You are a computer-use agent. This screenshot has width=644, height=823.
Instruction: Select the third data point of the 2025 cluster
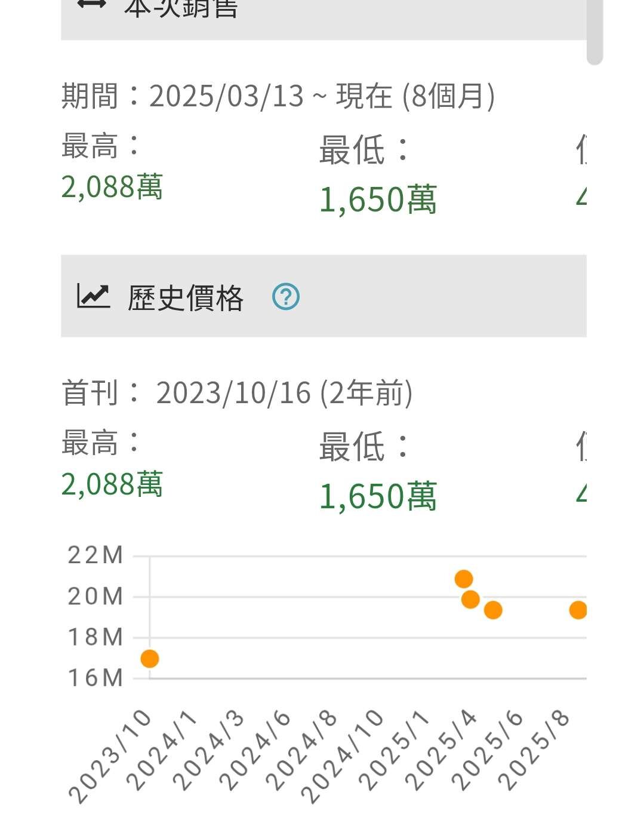click(493, 610)
